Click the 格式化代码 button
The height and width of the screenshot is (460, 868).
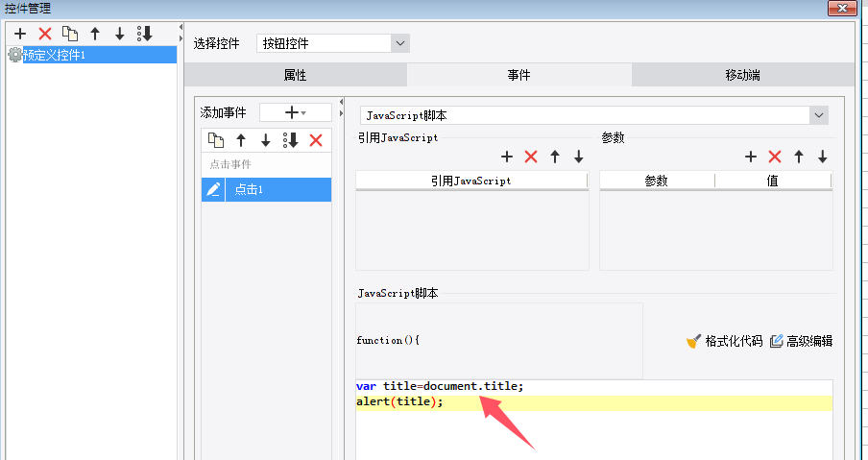(x=725, y=341)
